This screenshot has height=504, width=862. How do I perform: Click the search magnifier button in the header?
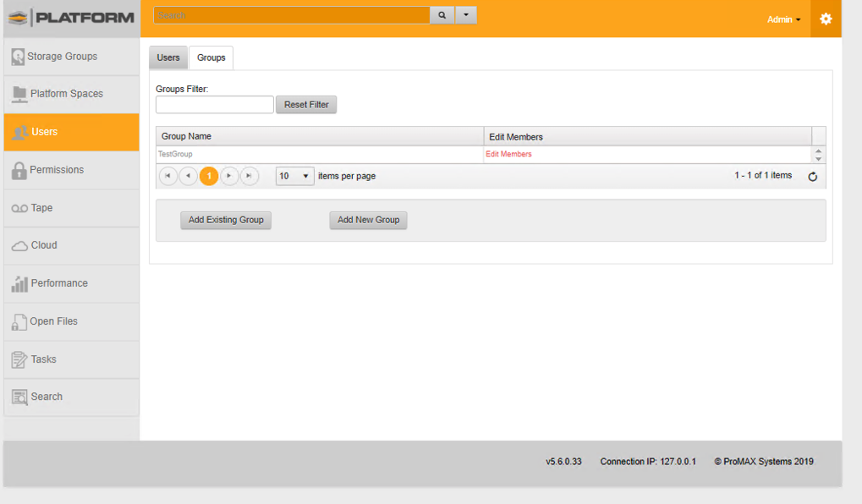[442, 15]
